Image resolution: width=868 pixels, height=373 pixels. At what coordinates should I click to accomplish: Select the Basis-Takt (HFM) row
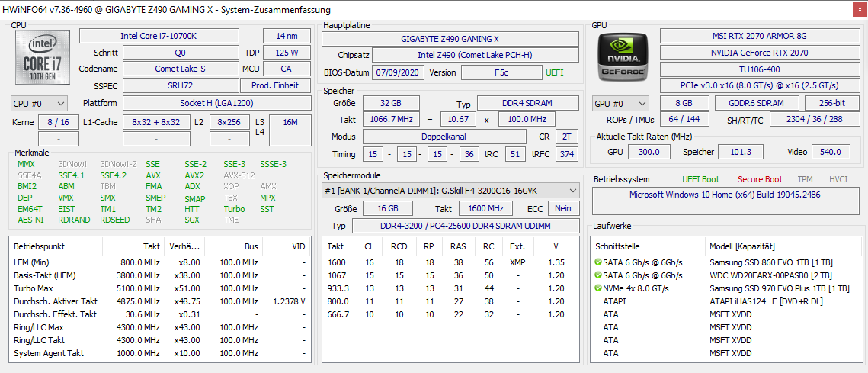click(160, 275)
